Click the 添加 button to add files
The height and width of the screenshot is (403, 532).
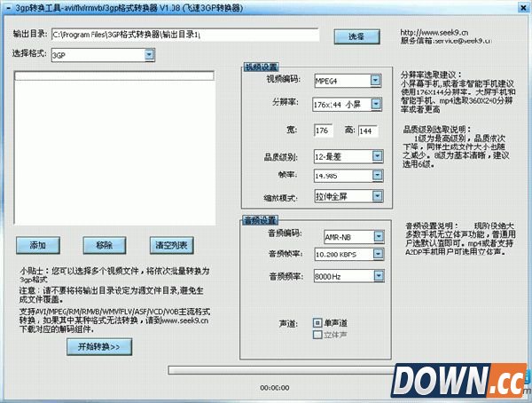(38, 245)
